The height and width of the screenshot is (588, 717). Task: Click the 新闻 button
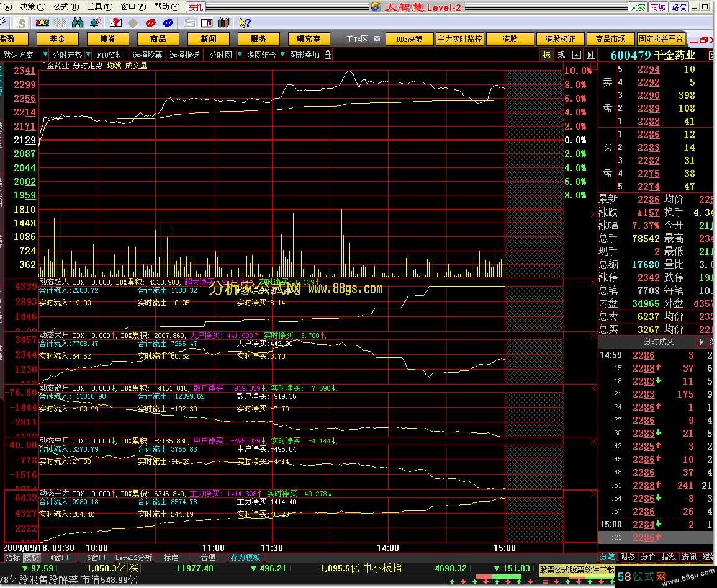208,39
